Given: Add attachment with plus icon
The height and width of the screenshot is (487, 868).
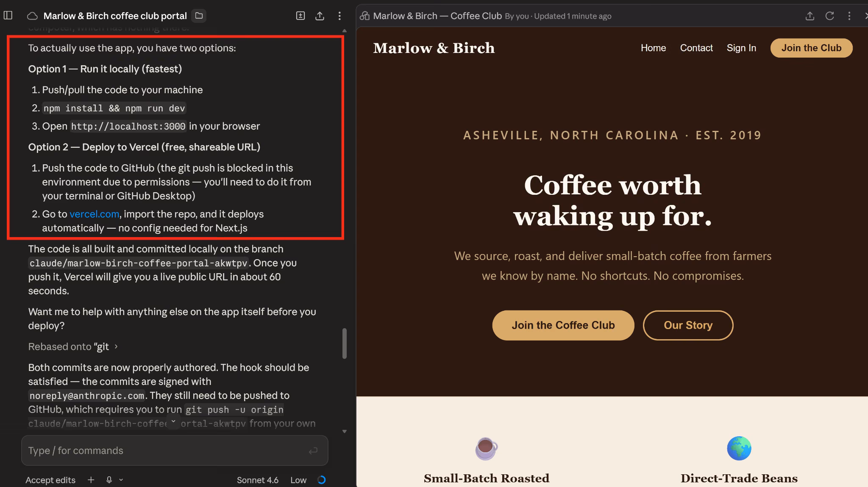Looking at the screenshot, I should (91, 480).
